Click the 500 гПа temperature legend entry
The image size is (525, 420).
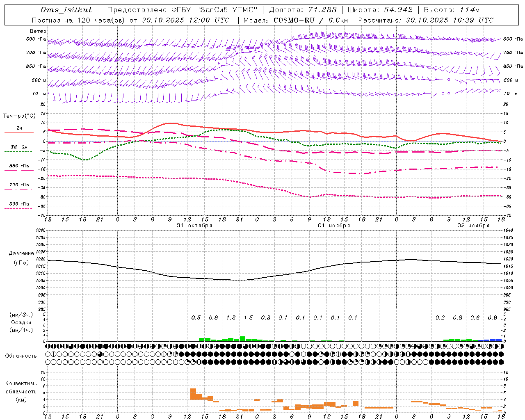[x=19, y=204]
